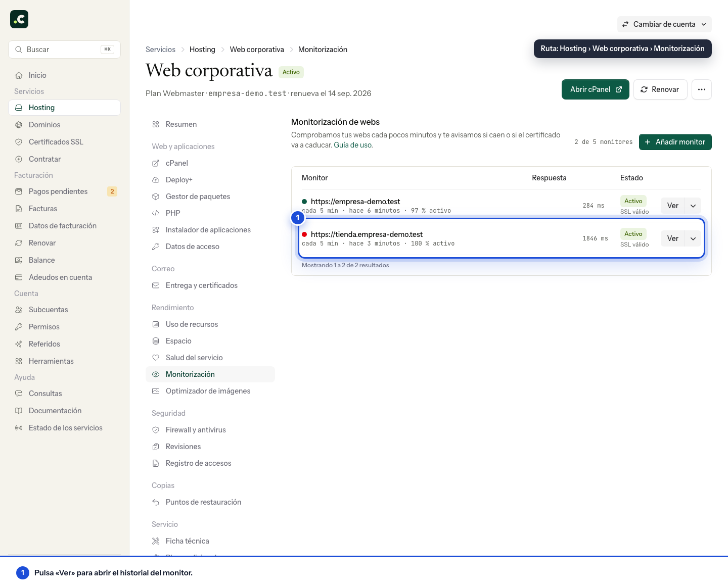Open Optimizador de imágenes menu item
728x588 pixels.
[x=210, y=391]
